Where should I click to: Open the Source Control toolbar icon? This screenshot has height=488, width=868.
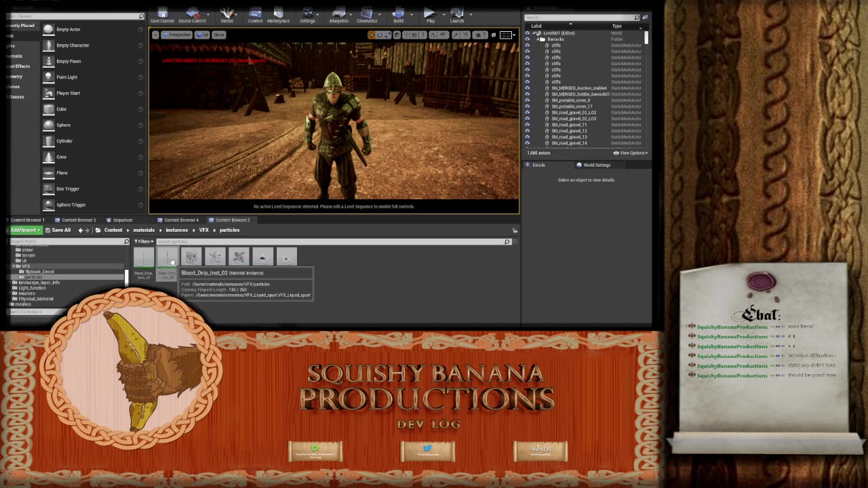[x=192, y=16]
